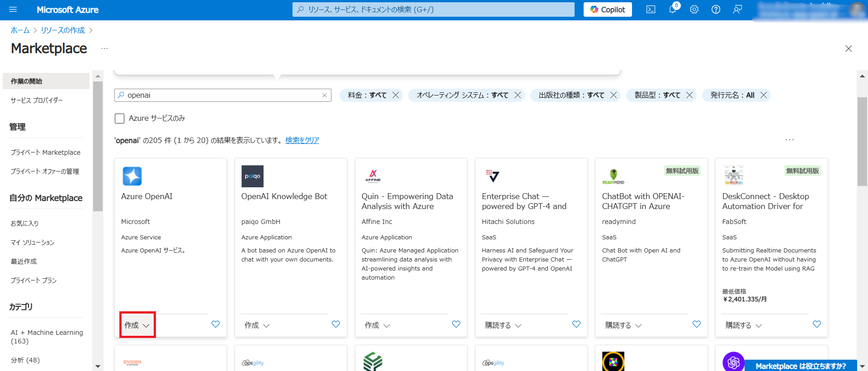Open プライベート Marketplace in sidebar
Screen dimensions: 868x371
(x=46, y=152)
